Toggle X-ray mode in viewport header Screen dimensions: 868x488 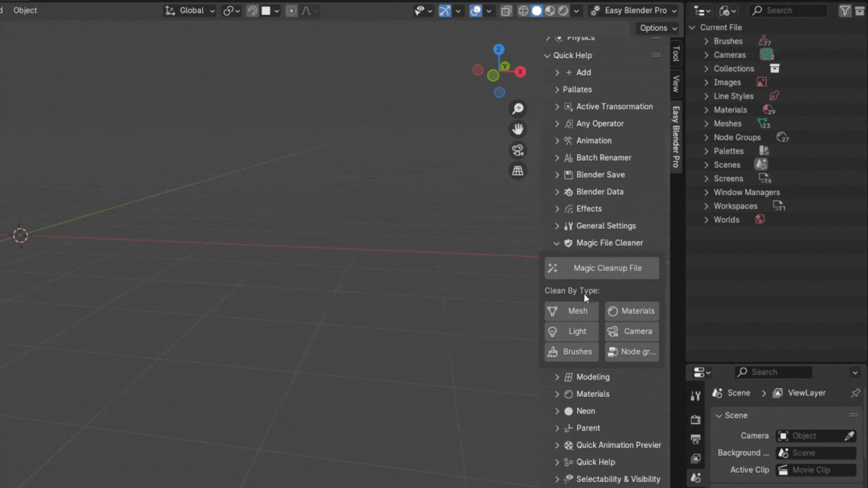(506, 11)
